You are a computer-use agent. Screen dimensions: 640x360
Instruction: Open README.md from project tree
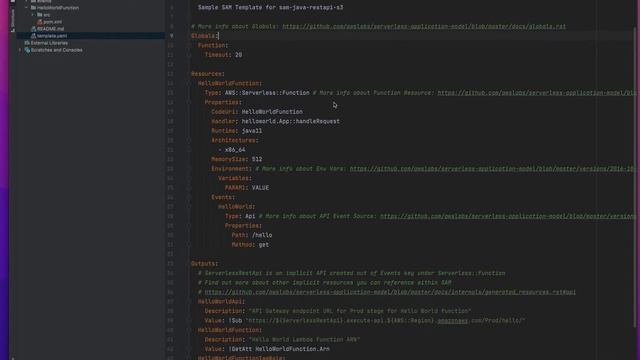coord(50,29)
